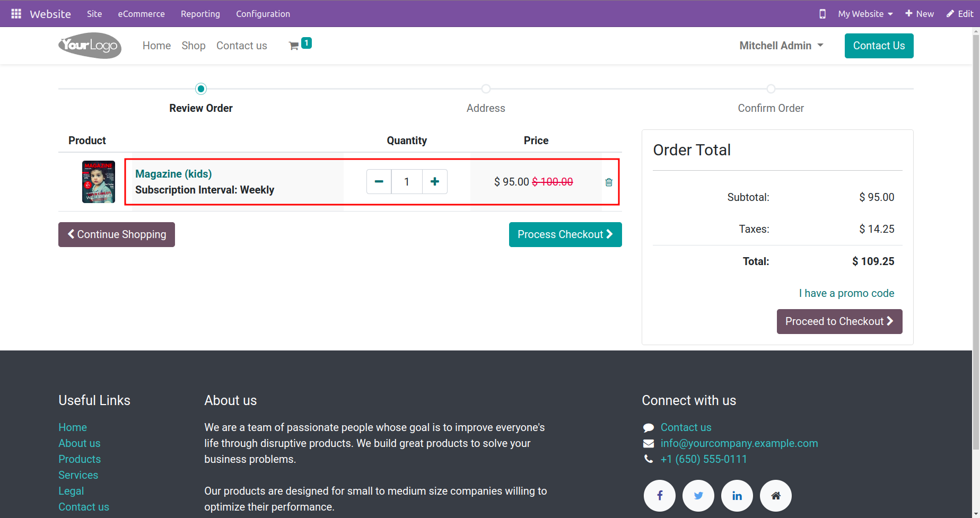Select the Review Order step indicator
Viewport: 980px width, 518px height.
[x=201, y=89]
